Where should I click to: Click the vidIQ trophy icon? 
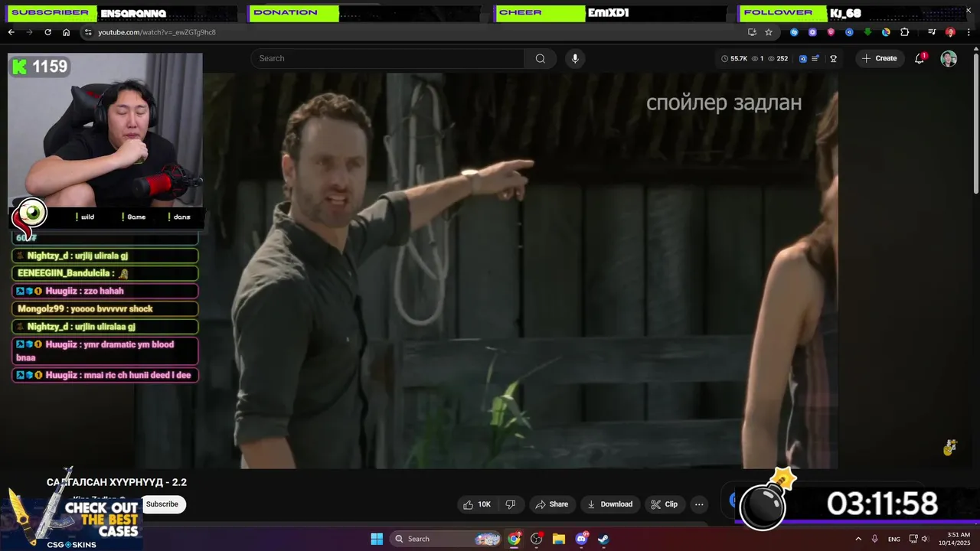[833, 58]
